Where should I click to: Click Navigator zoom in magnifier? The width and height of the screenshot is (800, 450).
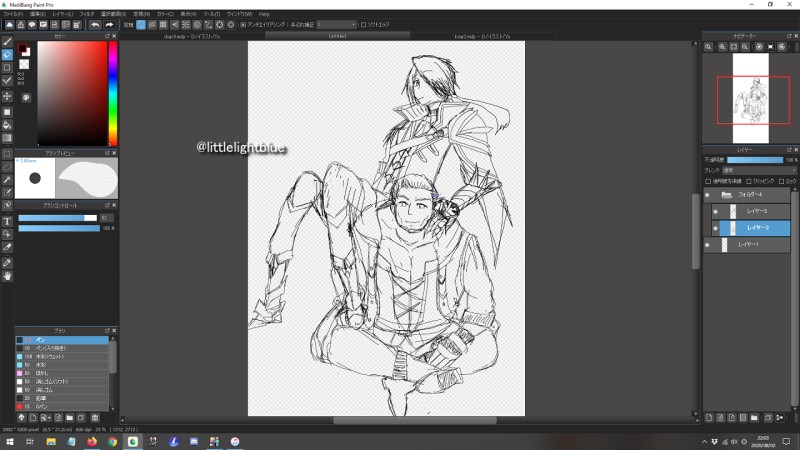(x=722, y=47)
